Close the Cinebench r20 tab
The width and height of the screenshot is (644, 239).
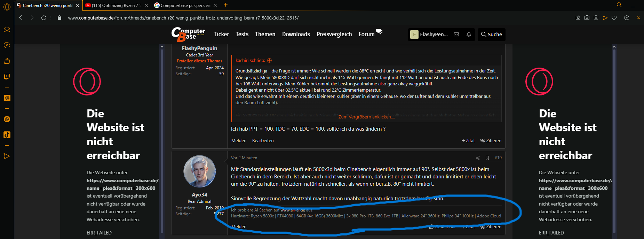pos(77,5)
